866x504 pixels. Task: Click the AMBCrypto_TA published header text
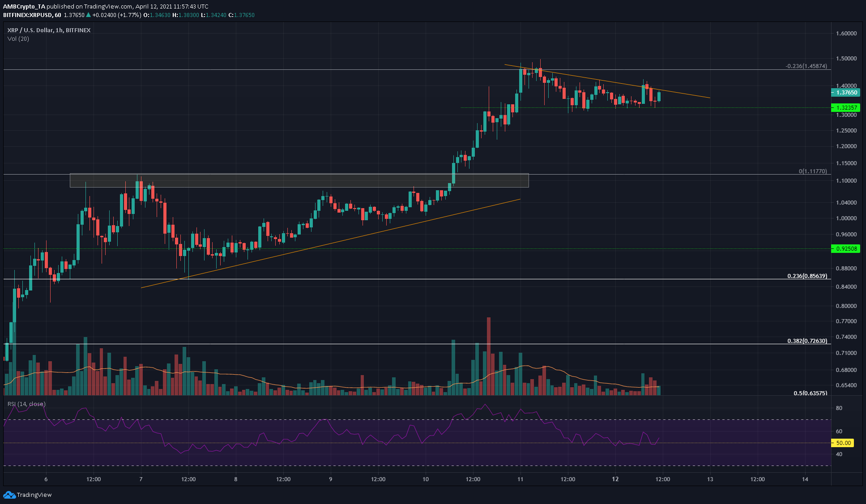click(x=106, y=6)
